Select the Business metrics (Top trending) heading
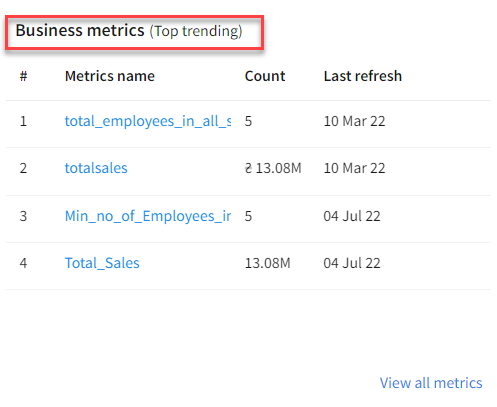The width and height of the screenshot is (497, 407). click(x=129, y=31)
